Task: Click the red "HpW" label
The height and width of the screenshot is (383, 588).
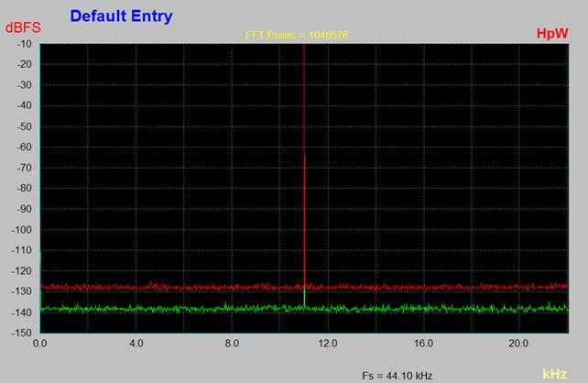Action: (x=552, y=33)
